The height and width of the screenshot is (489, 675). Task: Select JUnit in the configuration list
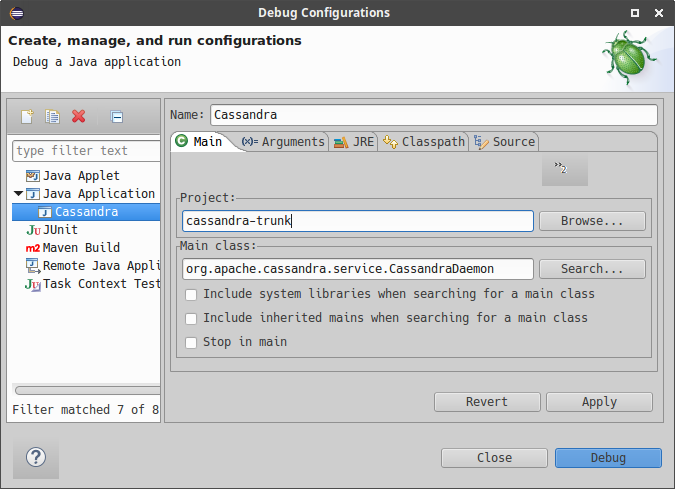tap(60, 230)
